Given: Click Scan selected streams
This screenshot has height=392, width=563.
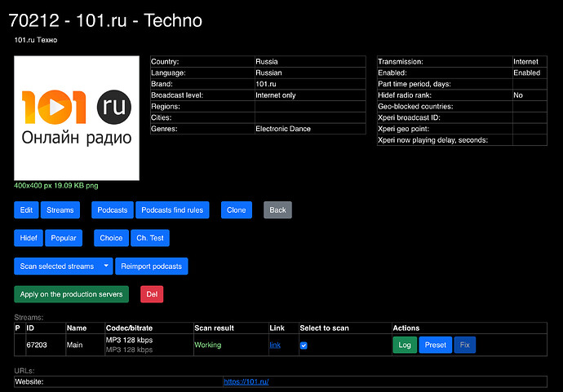Looking at the screenshot, I should pyautogui.click(x=57, y=266).
